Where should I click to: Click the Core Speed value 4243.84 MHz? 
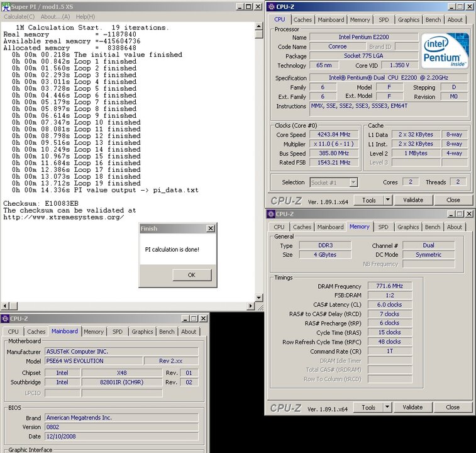pos(334,135)
